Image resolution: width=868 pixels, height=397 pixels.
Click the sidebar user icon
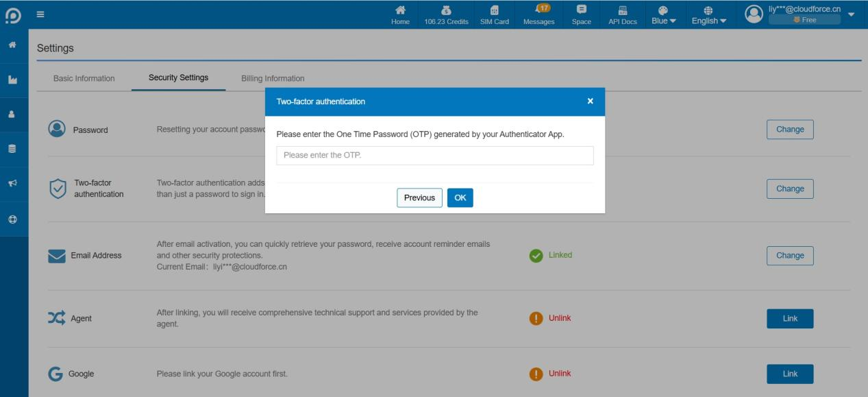12,114
